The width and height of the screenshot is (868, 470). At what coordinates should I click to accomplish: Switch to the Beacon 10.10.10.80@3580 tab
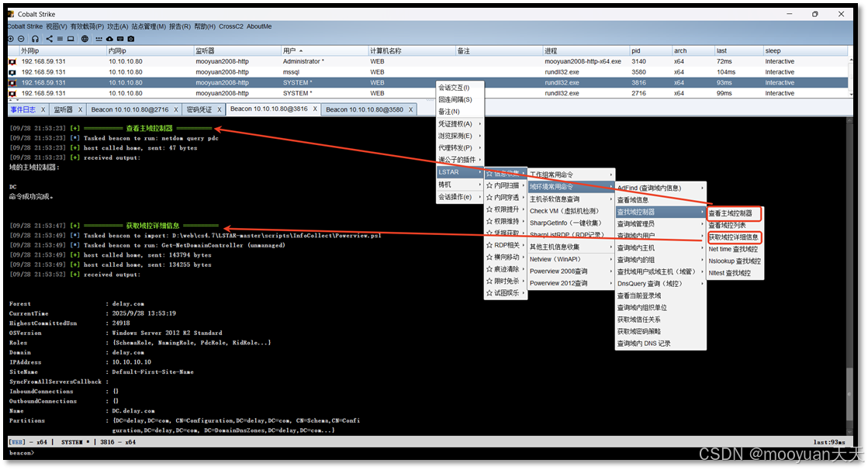click(x=365, y=109)
